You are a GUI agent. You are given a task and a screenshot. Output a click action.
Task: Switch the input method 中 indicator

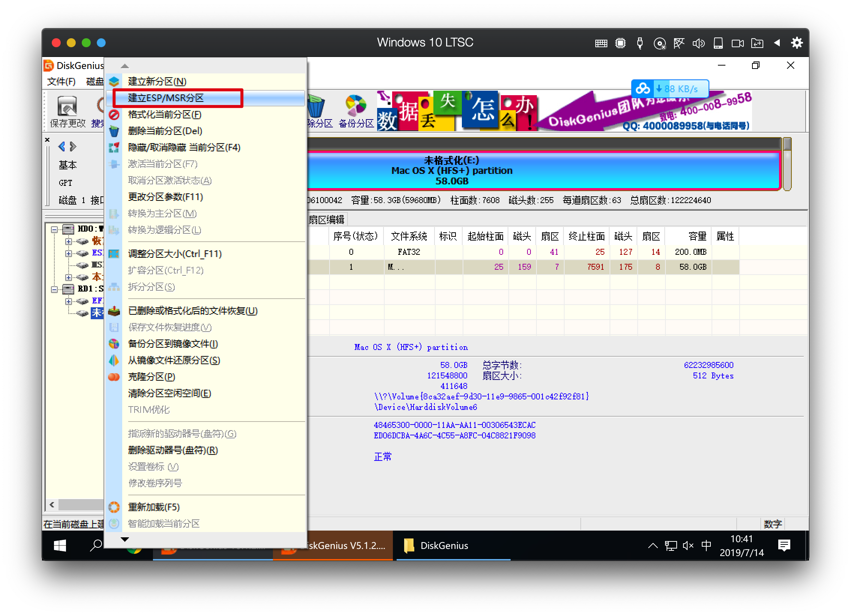coord(706,546)
